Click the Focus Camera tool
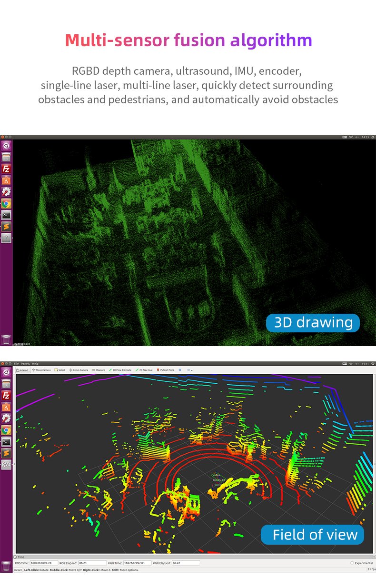This screenshot has width=376, height=588. pyautogui.click(x=79, y=370)
